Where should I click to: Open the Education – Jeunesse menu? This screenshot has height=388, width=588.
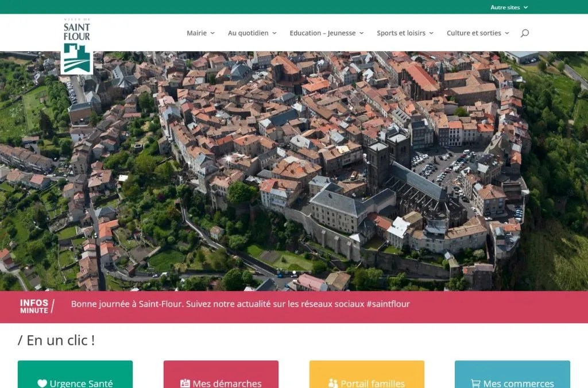point(327,33)
